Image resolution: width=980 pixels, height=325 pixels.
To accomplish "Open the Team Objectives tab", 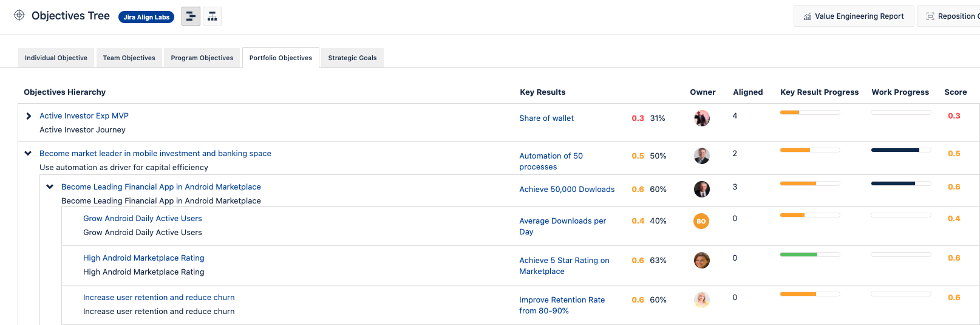I will point(129,58).
